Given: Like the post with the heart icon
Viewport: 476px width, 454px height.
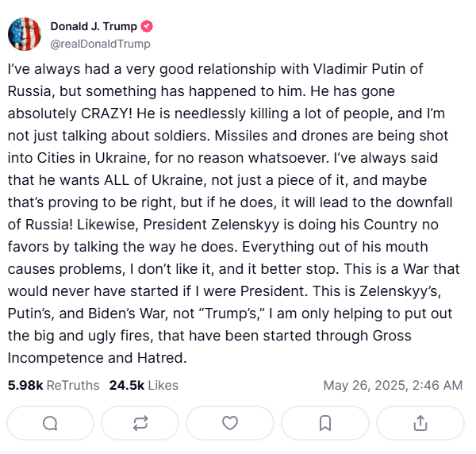Looking at the screenshot, I should 230,423.
